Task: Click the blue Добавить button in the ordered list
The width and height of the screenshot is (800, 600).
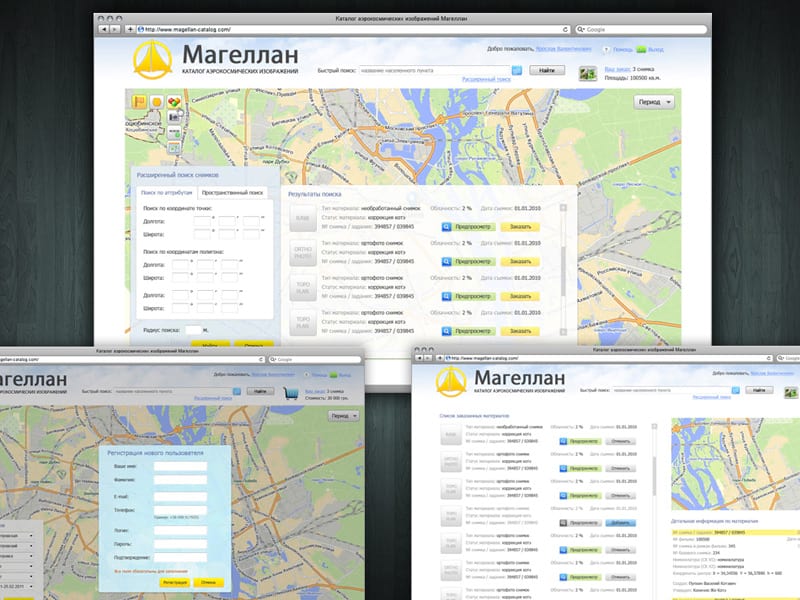Action: pos(620,523)
